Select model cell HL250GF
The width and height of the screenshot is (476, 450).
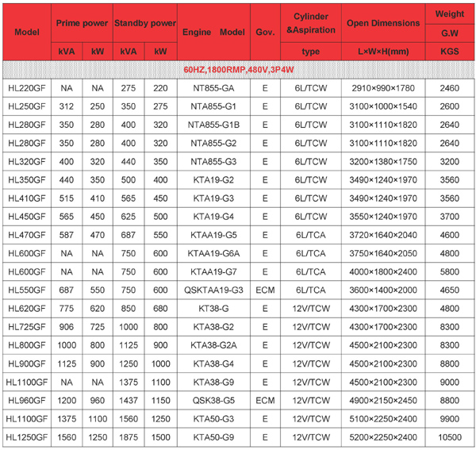click(27, 106)
